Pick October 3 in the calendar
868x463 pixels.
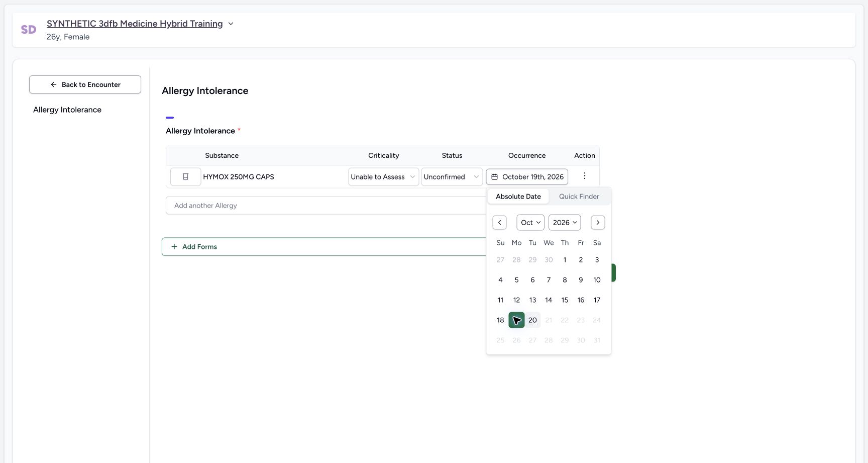597,260
